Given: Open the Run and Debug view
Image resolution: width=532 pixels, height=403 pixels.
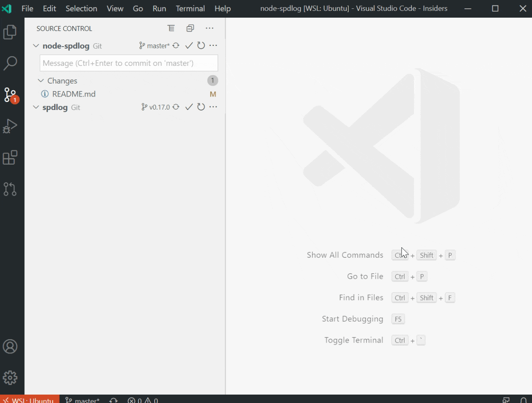Looking at the screenshot, I should [x=10, y=126].
